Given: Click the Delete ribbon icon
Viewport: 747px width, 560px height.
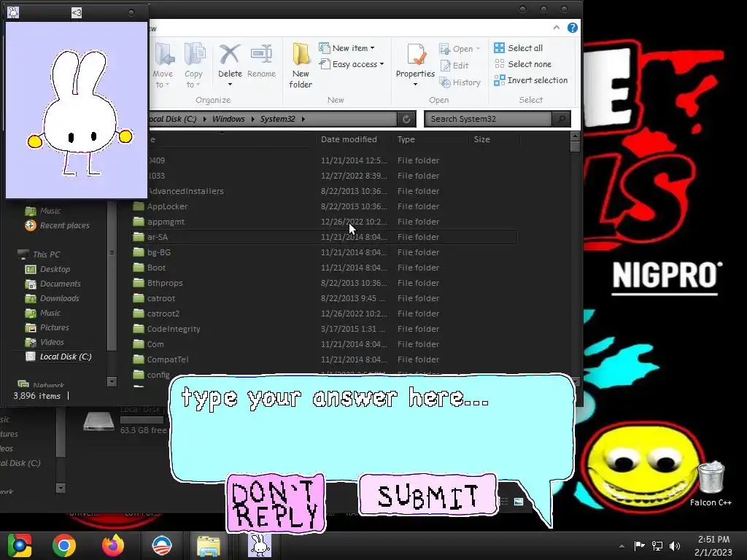Looking at the screenshot, I should [230, 60].
